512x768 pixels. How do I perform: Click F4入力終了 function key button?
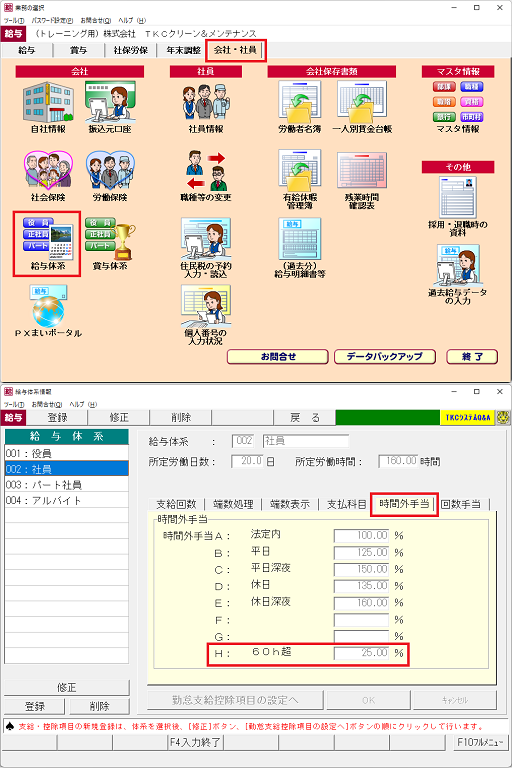[195, 742]
